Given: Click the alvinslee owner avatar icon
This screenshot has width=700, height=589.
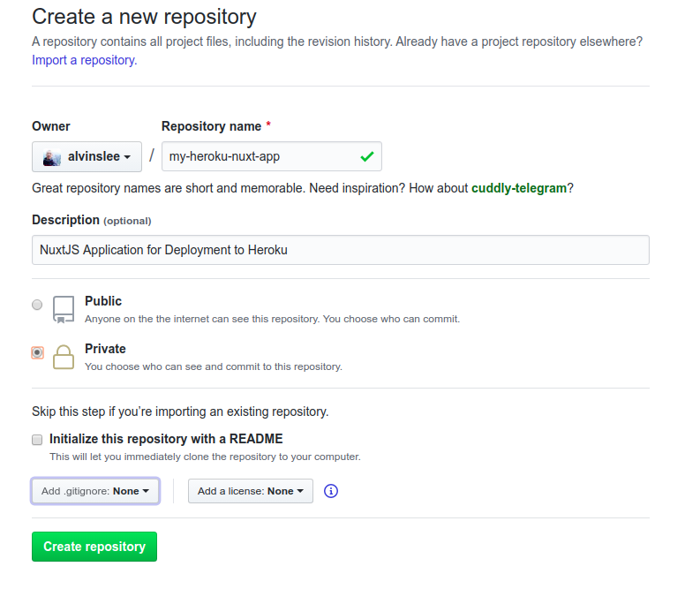Looking at the screenshot, I should (52, 157).
